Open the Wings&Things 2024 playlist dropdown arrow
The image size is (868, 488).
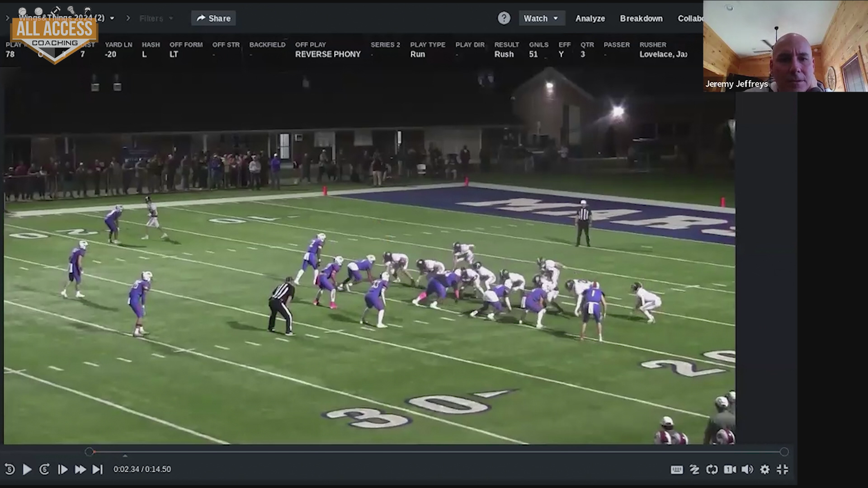tap(112, 18)
